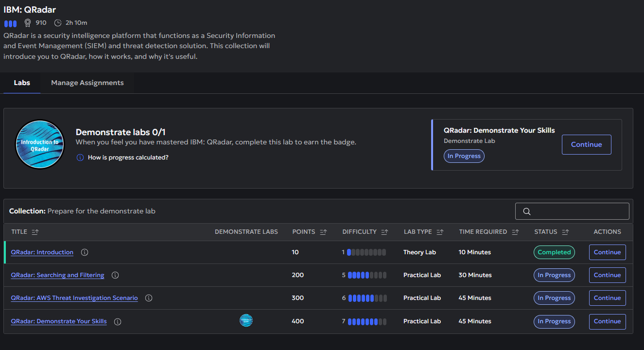Click 'Collection: Prepare for the demonstrate lab' text
This screenshot has width=644, height=350.
82,211
